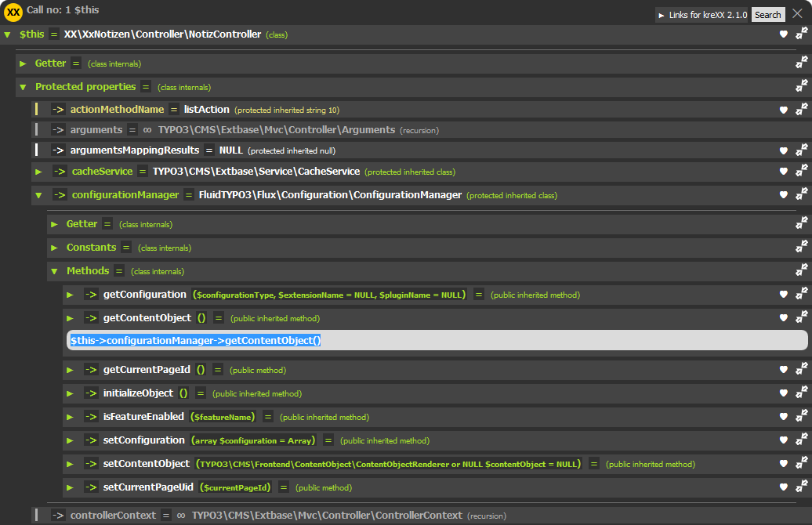
Task: Close the kreXX output window
Action: pyautogui.click(x=798, y=13)
